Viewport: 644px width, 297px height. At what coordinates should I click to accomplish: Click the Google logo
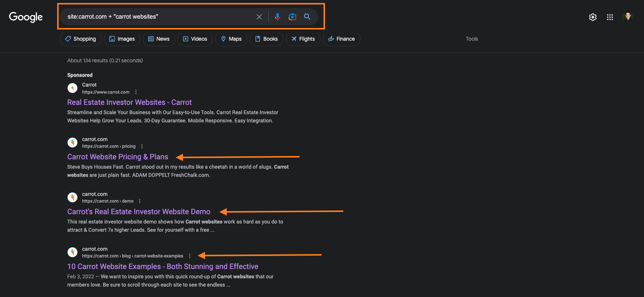click(x=26, y=17)
